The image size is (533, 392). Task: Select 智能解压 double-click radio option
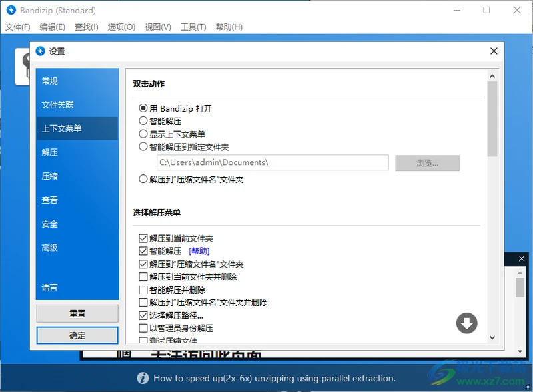click(x=143, y=121)
